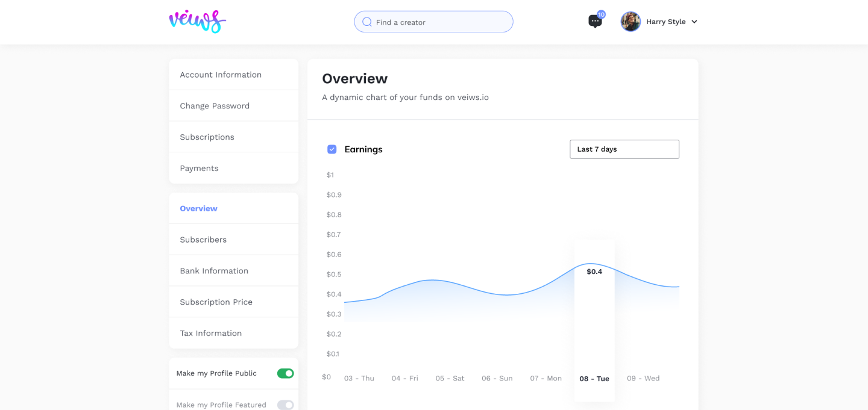Click the $0.4 tooltip value
Viewport: 868px width, 410px height.
594,272
